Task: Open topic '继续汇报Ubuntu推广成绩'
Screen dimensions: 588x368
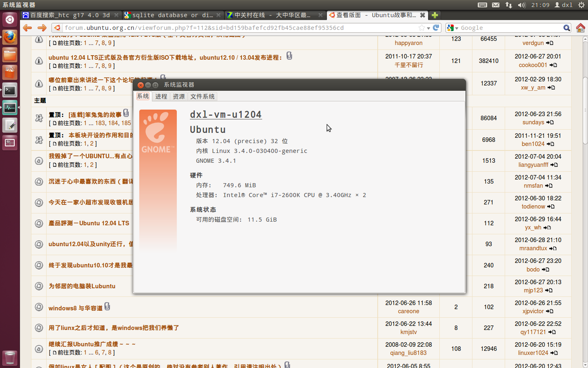Action: [x=92, y=344]
